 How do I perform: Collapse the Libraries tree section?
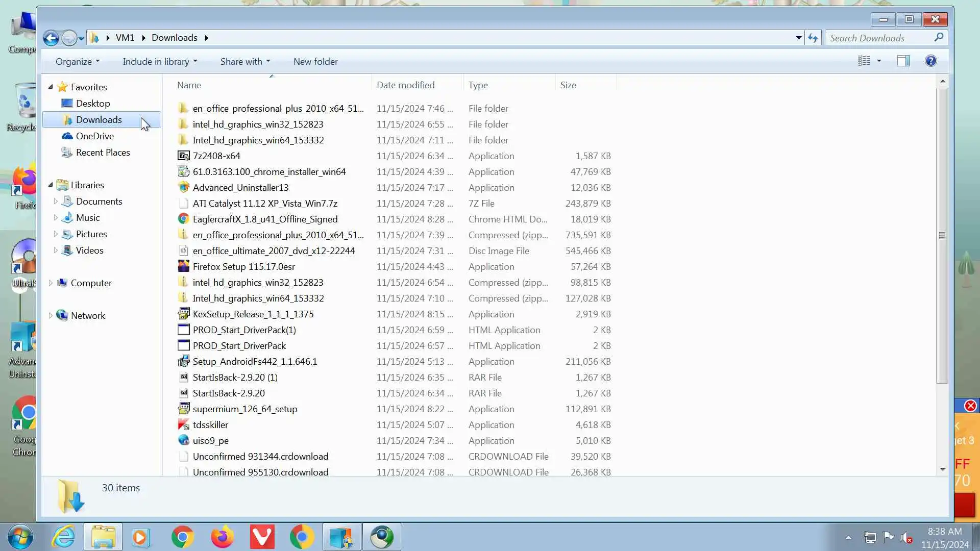coord(50,185)
